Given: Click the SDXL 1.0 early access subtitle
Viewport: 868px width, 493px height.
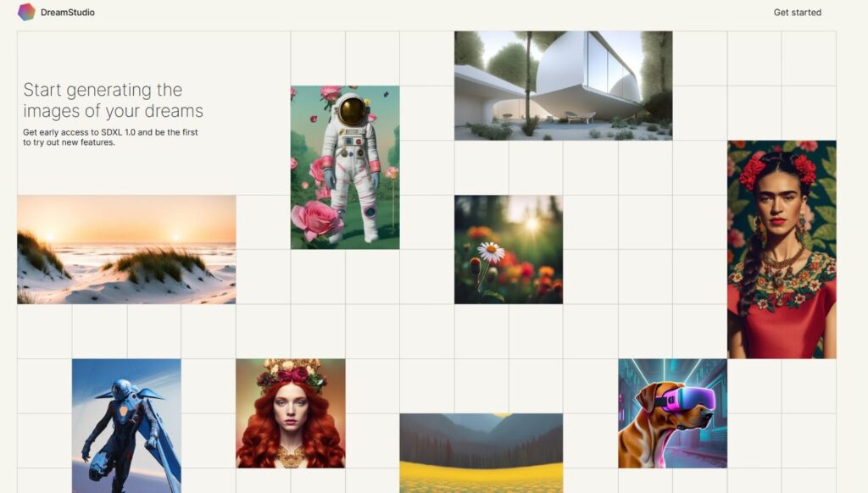Looking at the screenshot, I should 110,137.
